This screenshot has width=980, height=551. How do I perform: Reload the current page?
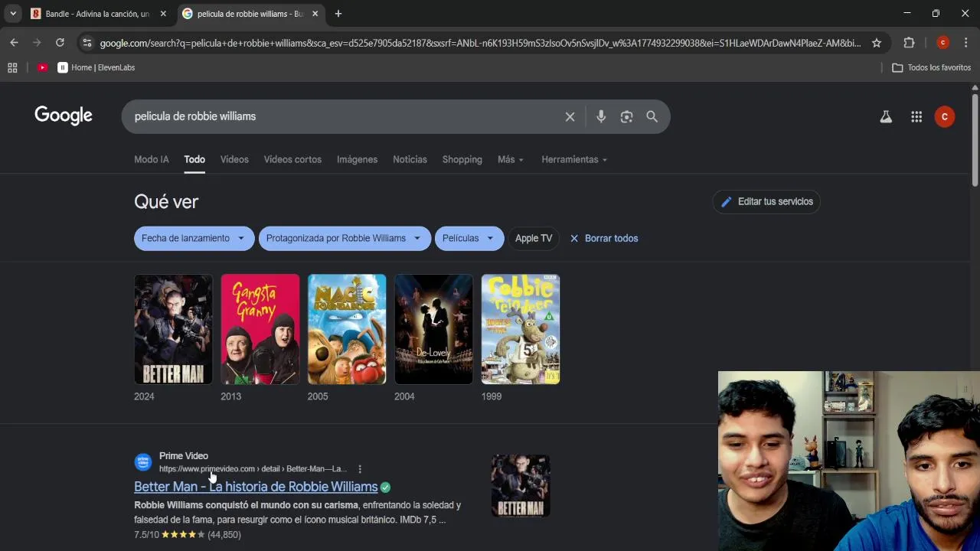pyautogui.click(x=60, y=43)
